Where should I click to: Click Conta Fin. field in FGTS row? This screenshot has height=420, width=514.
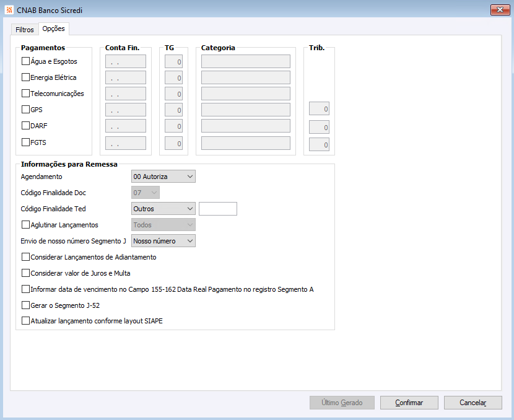coord(126,143)
